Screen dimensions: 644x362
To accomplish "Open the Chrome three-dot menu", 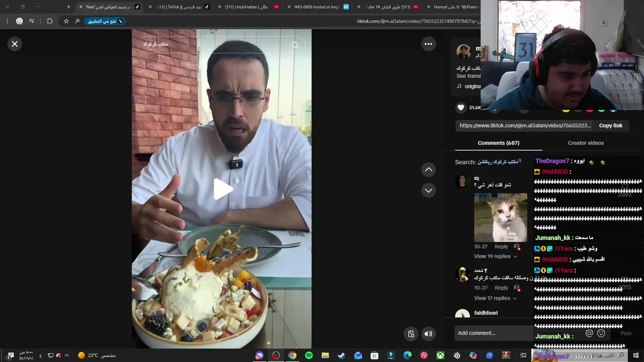I will [7, 21].
